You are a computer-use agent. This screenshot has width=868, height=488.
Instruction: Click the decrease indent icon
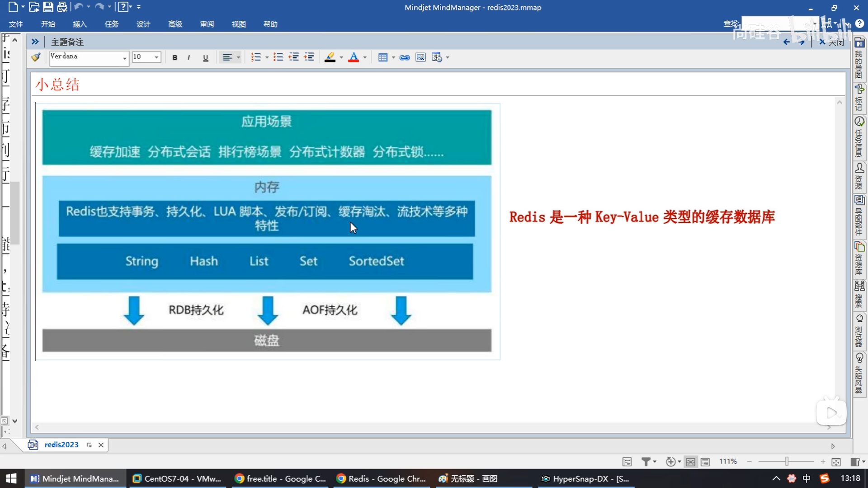pos(294,57)
